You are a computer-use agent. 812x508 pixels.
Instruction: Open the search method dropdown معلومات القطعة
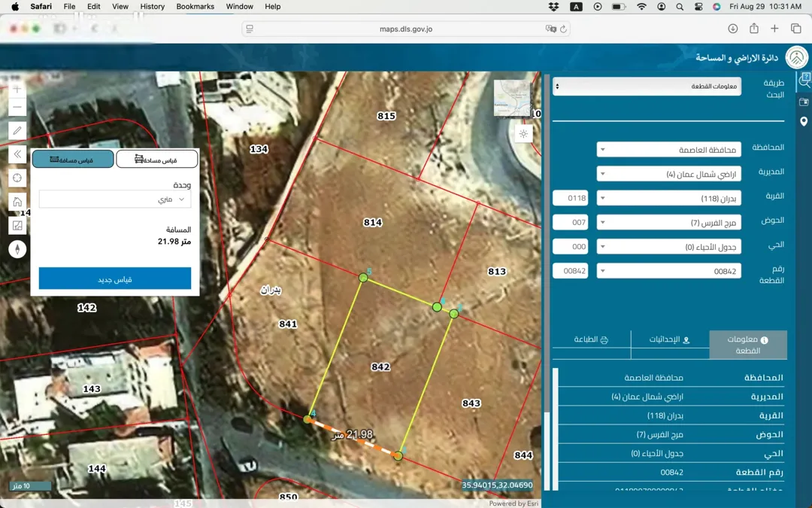tap(647, 86)
